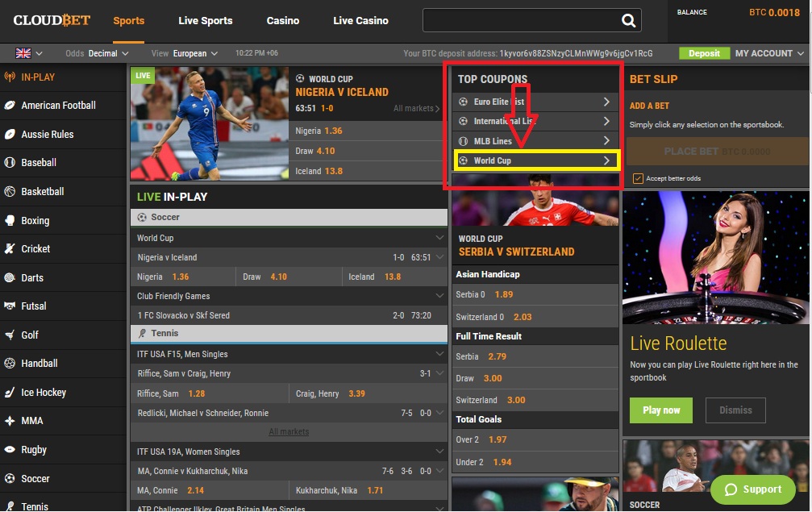Viewport: 812px width, 512px height.
Task: Click the Nigeria v Iceland featured match photo
Action: 209,123
